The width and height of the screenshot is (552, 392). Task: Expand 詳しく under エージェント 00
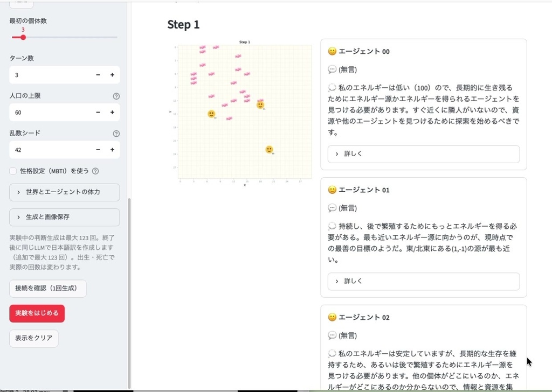424,154
